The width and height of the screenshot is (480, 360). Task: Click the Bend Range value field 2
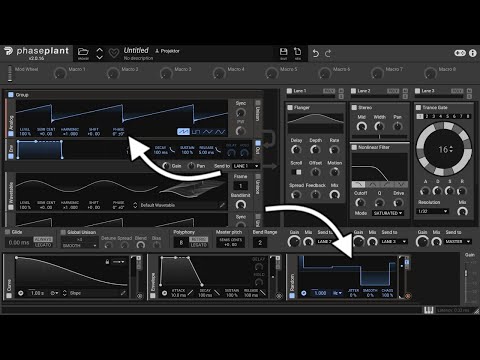(260, 242)
